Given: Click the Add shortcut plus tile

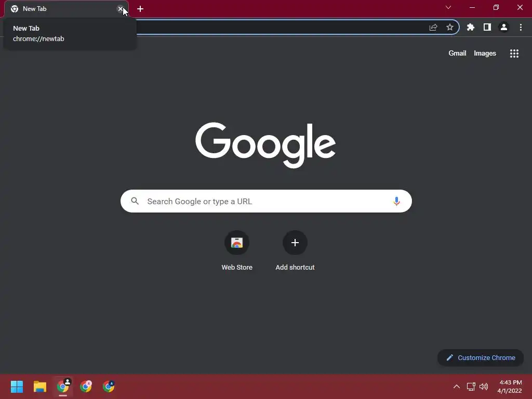Looking at the screenshot, I should pos(295,243).
